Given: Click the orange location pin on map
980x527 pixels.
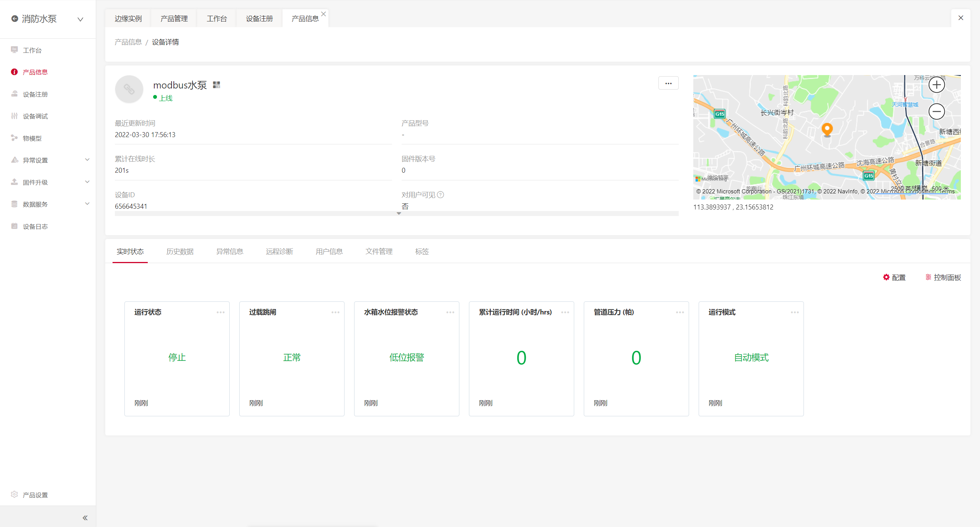Looking at the screenshot, I should (x=827, y=129).
